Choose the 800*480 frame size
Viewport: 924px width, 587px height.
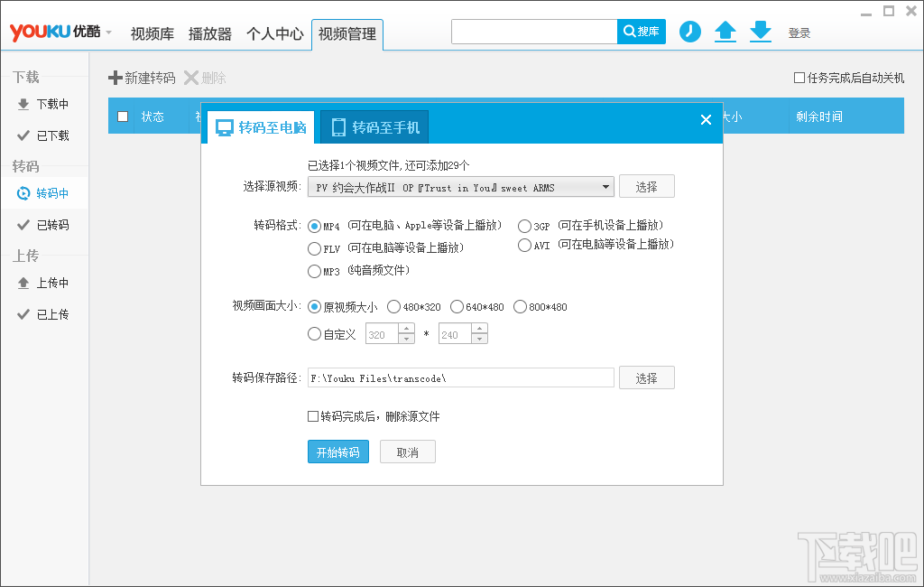[520, 307]
